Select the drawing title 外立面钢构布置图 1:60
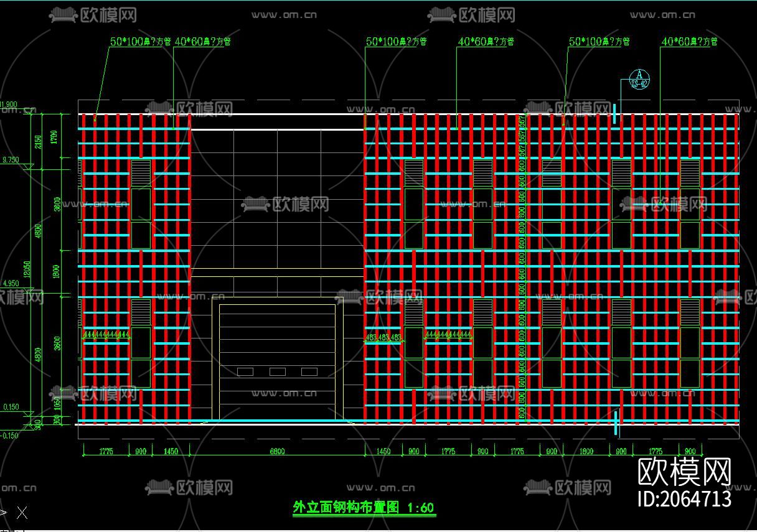The height and width of the screenshot is (532, 757). coord(364,508)
